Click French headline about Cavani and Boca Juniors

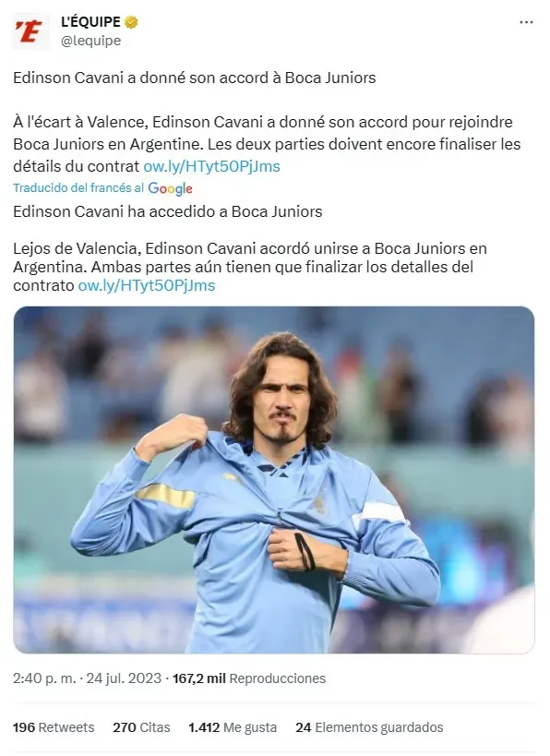[x=195, y=78]
